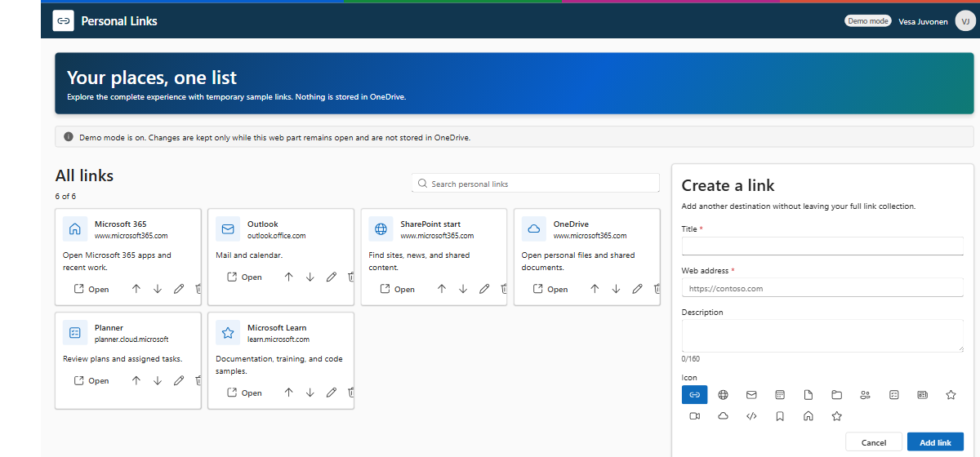This screenshot has width=980, height=457.
Task: Click the planner.cloud.microsoft address text
Action: click(x=131, y=339)
